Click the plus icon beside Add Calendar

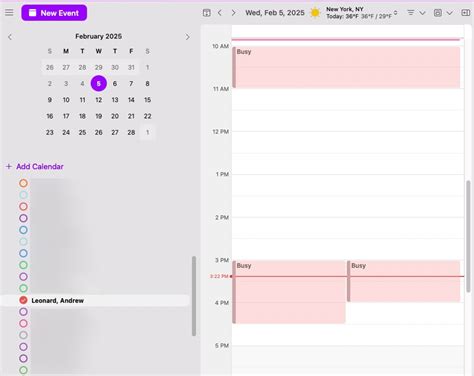pyautogui.click(x=9, y=166)
